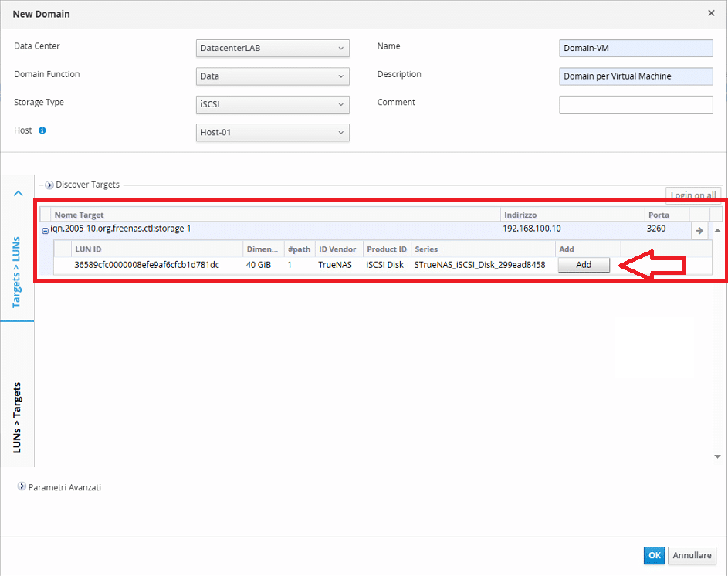Collapse the iqn.2005-10.org.freenas.ctl:storage-1 target row
Screen dimensions: 728x576
pos(46,231)
